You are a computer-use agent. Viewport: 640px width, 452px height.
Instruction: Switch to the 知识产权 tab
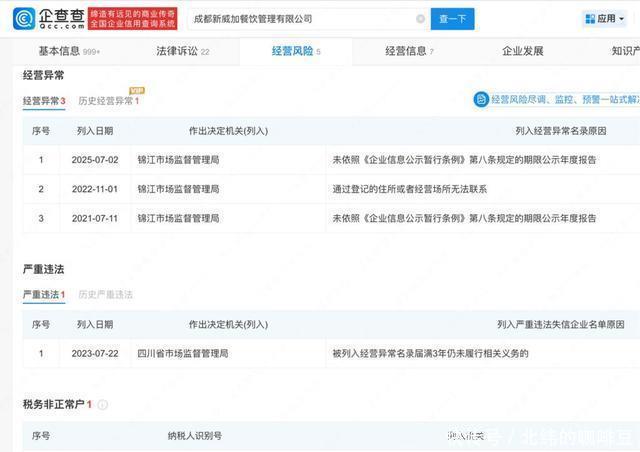pos(625,51)
